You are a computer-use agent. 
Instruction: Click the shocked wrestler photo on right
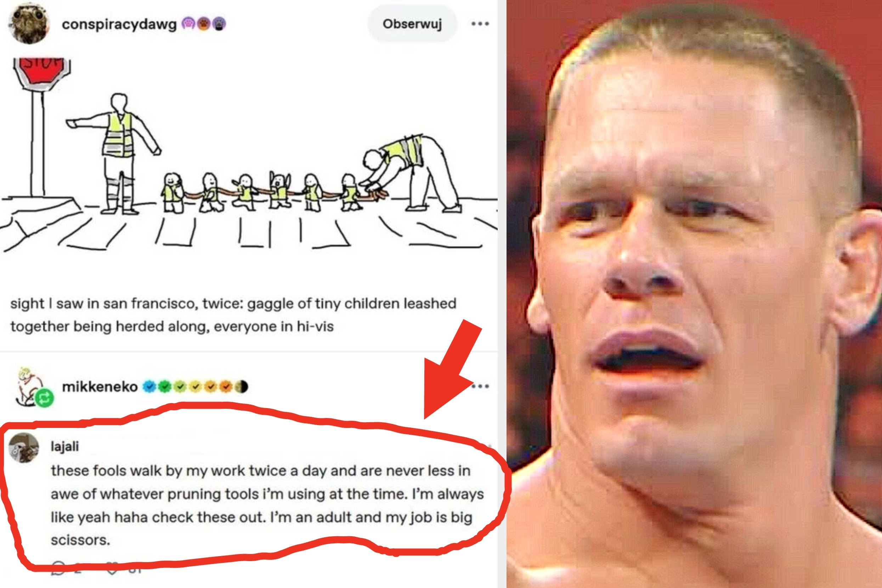point(694,294)
